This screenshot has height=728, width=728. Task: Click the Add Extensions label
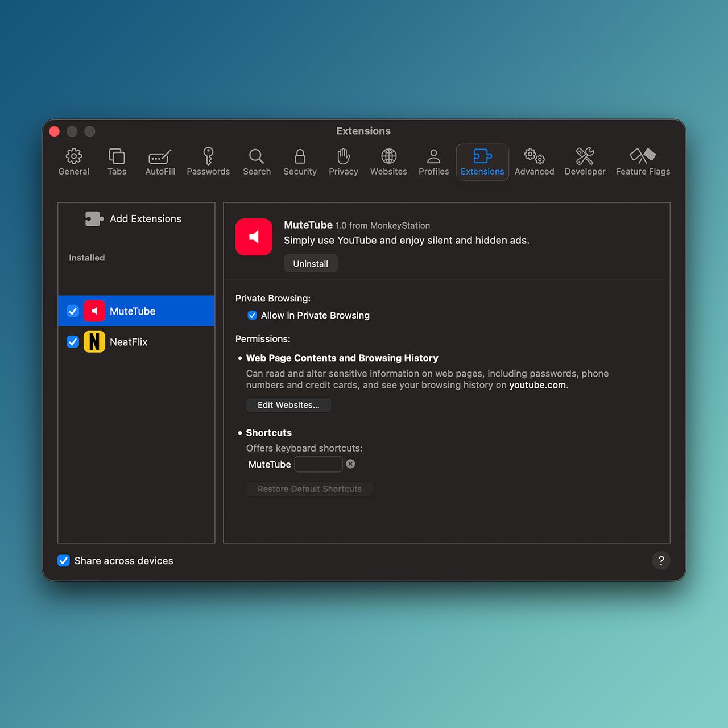[x=146, y=219]
